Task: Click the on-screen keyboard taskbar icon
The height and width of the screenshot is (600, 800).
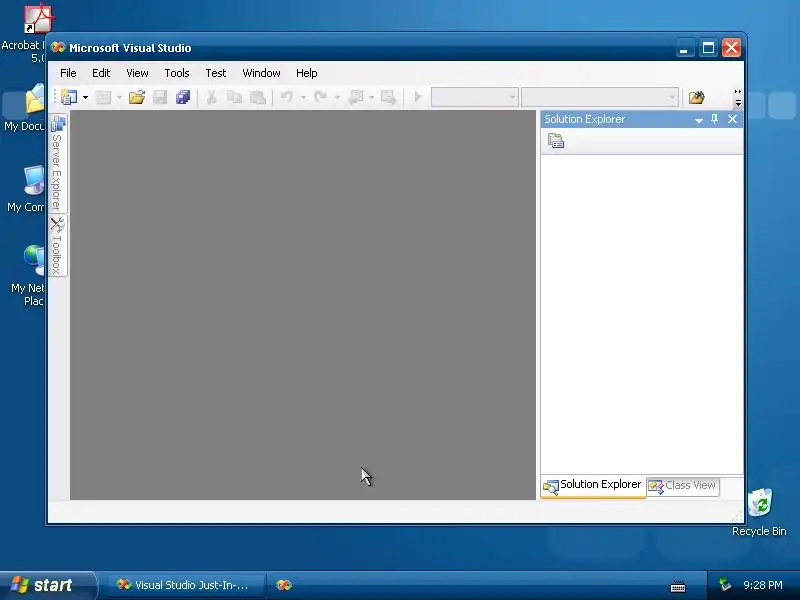Action: [678, 587]
